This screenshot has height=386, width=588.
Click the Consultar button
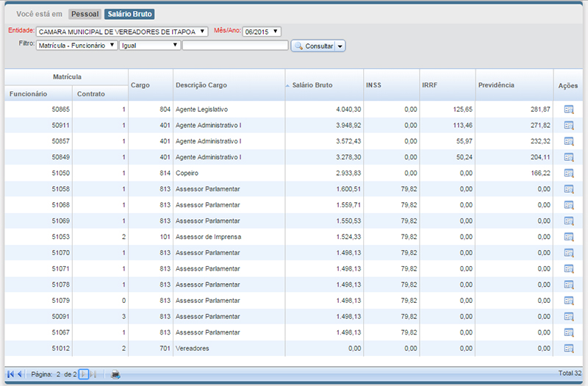(x=313, y=46)
